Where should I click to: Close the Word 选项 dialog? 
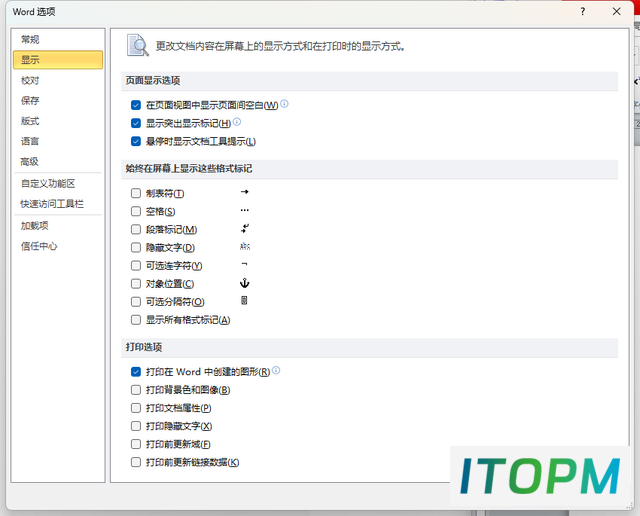point(616,11)
